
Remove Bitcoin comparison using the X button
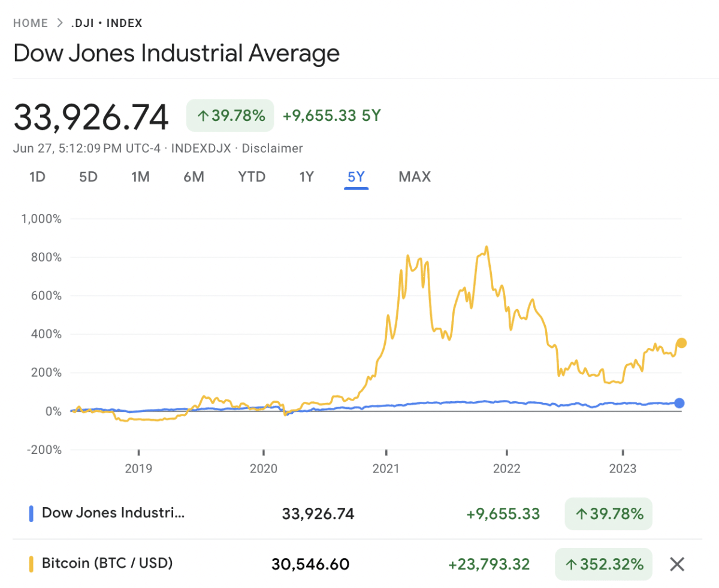point(676,563)
